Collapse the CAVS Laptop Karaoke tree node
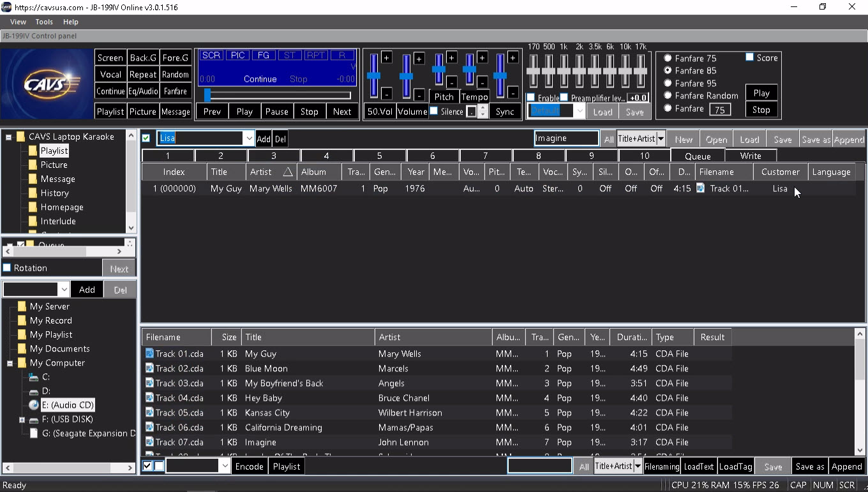The image size is (868, 492). click(9, 137)
